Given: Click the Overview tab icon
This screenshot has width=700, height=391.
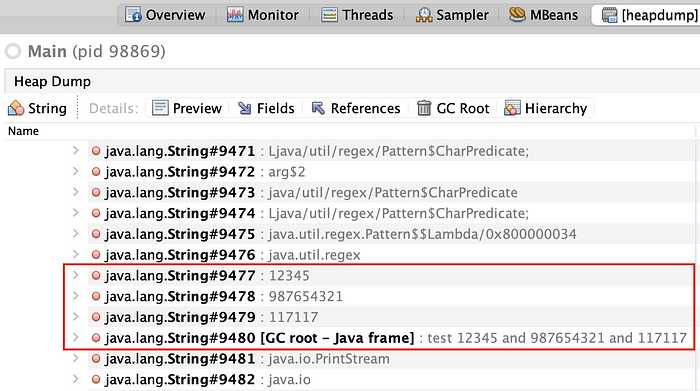Looking at the screenshot, I should pyautogui.click(x=133, y=15).
